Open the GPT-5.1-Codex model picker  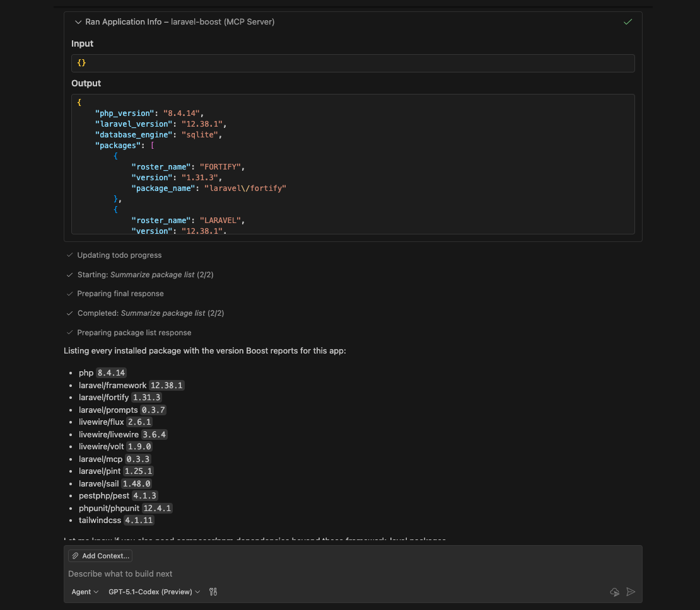(x=153, y=592)
